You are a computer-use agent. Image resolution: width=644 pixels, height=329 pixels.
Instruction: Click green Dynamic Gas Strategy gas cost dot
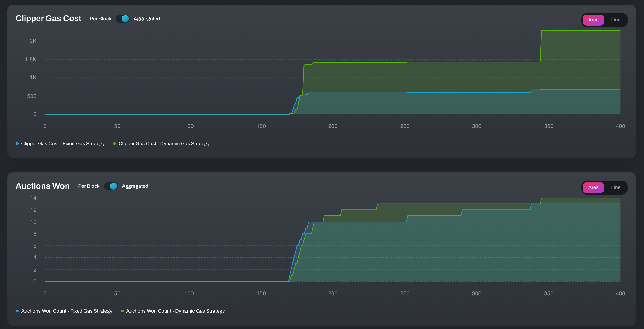pyautogui.click(x=114, y=144)
